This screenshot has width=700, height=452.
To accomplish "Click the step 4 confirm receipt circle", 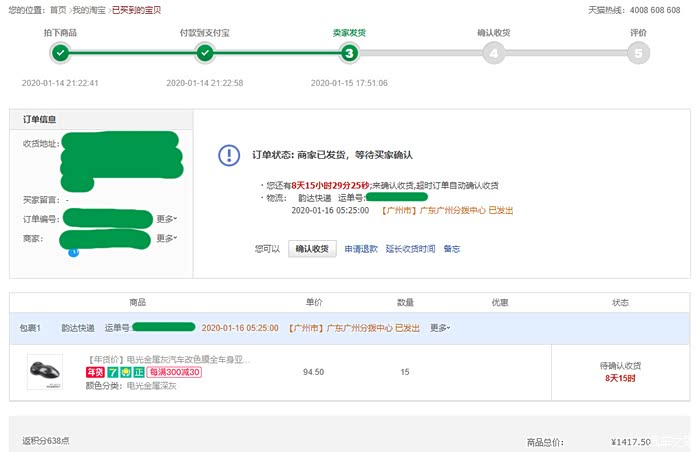I will (493, 53).
